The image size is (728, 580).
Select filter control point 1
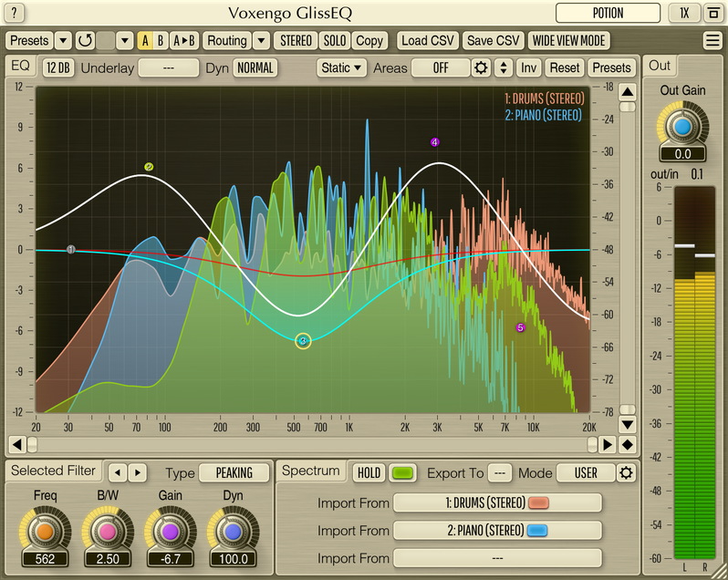click(x=70, y=250)
